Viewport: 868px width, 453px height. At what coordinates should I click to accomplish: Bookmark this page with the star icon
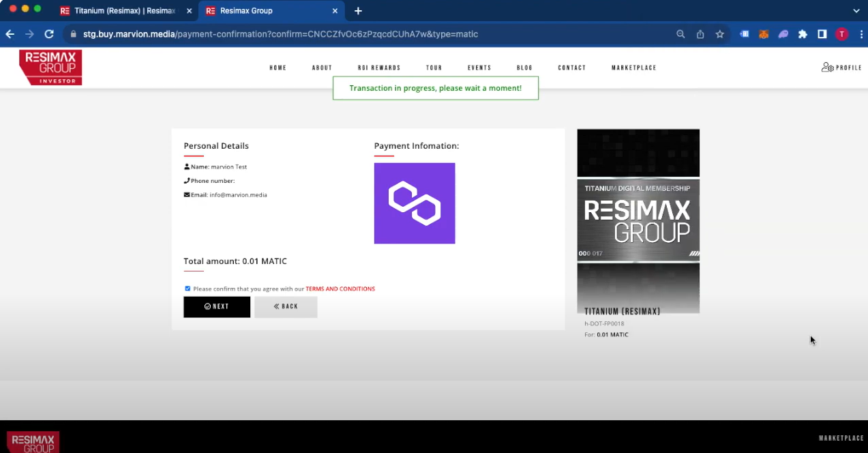tap(719, 34)
